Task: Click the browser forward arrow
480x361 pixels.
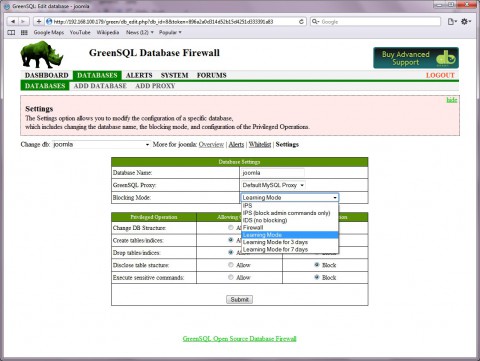Action: coord(24,22)
